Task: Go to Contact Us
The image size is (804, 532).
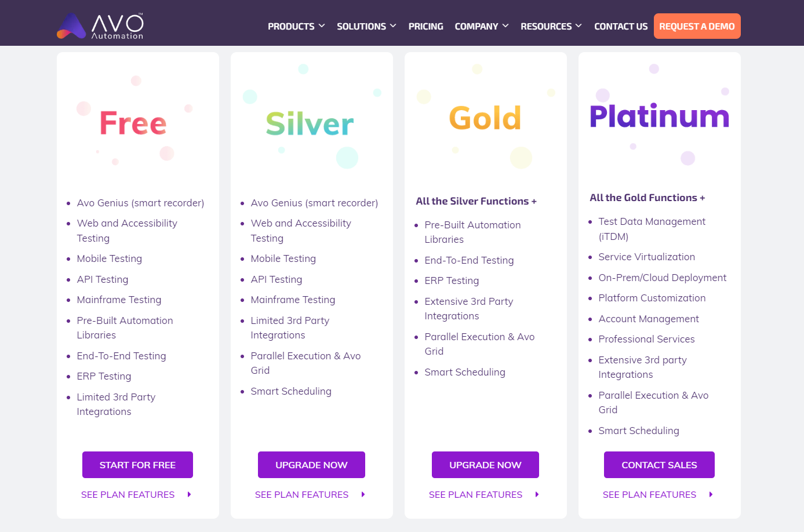Action: point(621,26)
